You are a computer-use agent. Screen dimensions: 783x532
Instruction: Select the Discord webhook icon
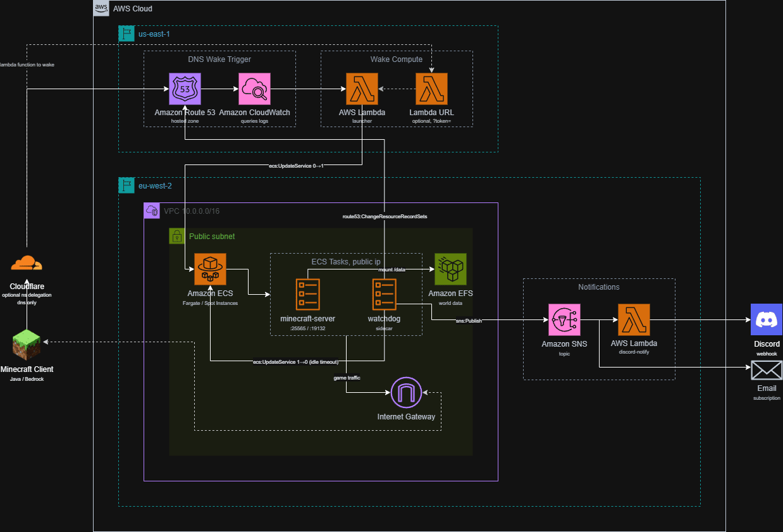767,320
